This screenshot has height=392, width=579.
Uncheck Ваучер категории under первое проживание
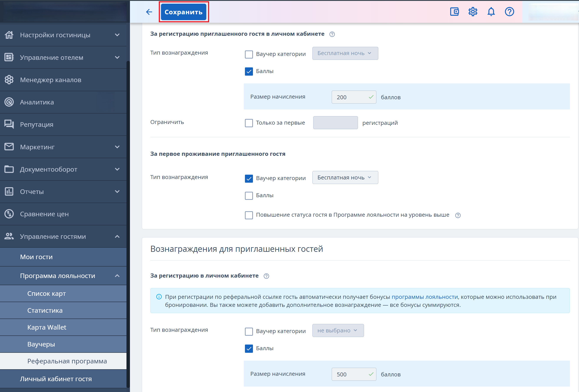point(249,178)
